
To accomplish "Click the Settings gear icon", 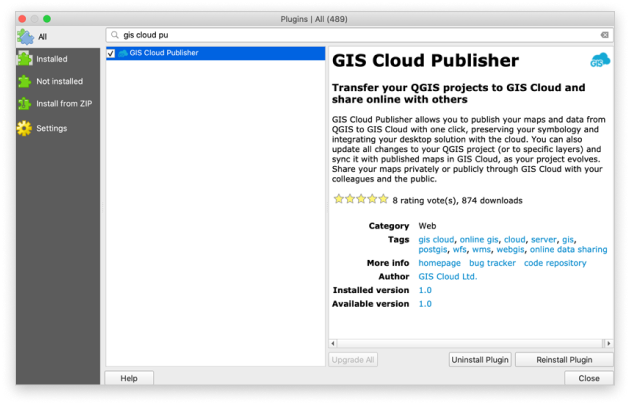I will (24, 128).
